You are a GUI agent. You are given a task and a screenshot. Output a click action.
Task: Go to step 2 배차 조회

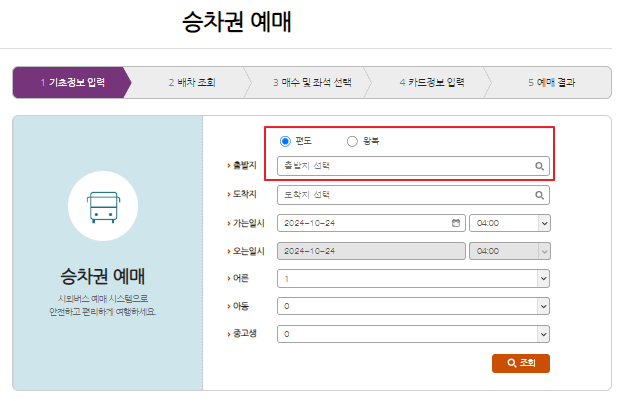pyautogui.click(x=192, y=83)
